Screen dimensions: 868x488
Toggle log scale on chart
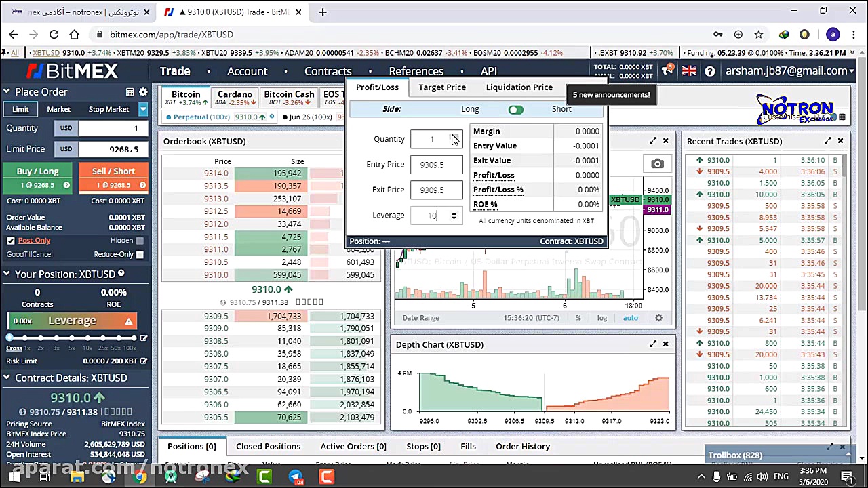point(602,318)
